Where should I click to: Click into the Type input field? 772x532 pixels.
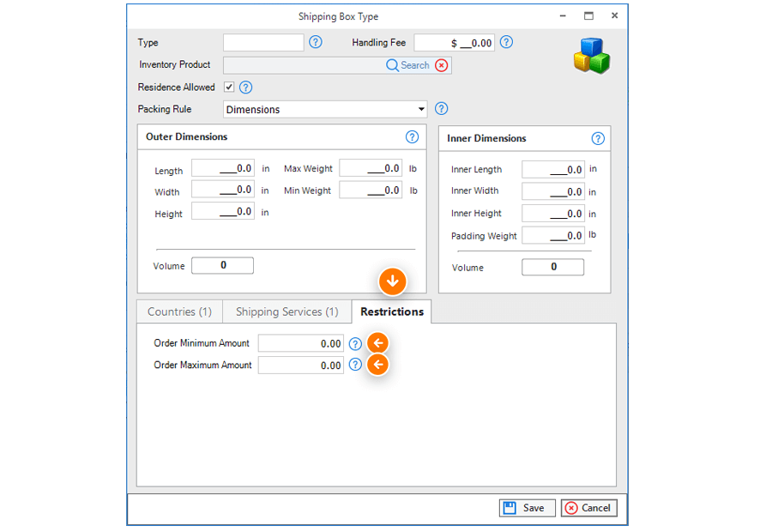263,42
